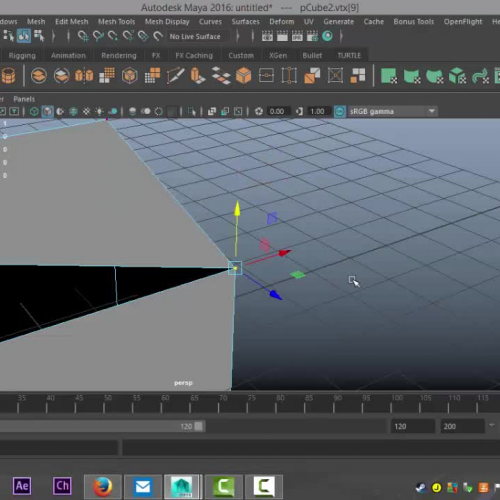Image resolution: width=500 pixels, height=500 pixels.
Task: Click the highlighted Select by object type icon
Action: click(x=24, y=36)
